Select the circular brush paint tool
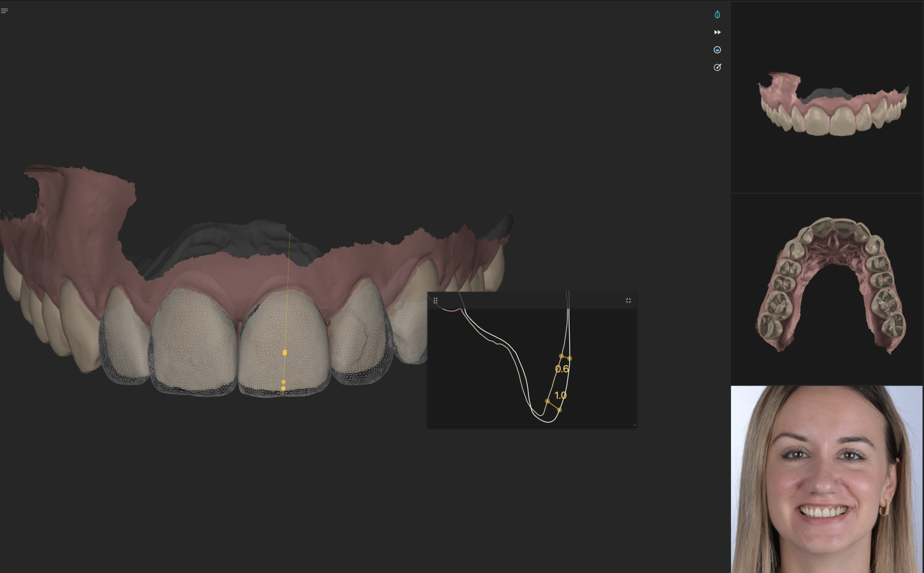This screenshot has width=924, height=573. [717, 68]
